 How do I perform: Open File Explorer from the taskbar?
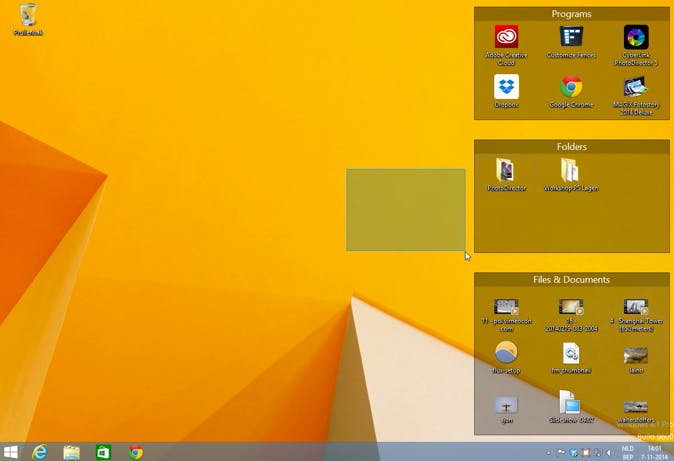71,452
